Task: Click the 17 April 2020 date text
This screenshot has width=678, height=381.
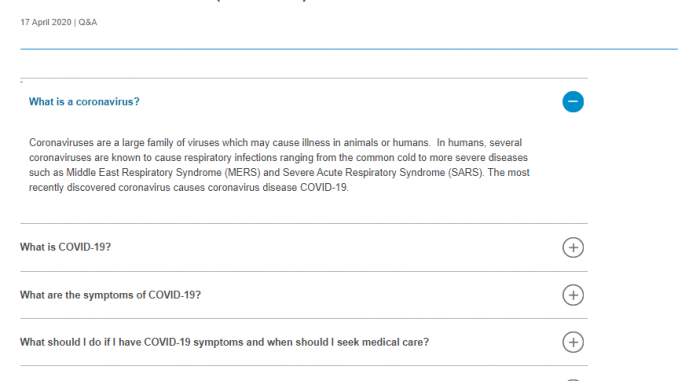Action: 46,22
